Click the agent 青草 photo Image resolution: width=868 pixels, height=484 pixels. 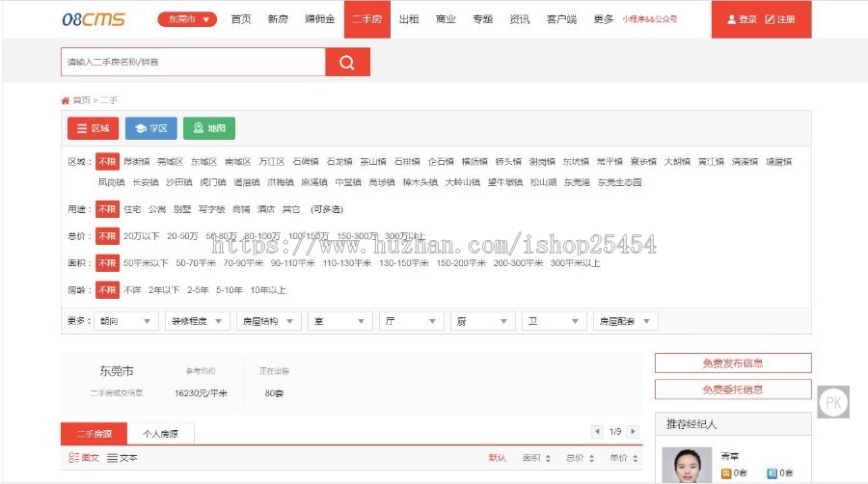point(687,465)
